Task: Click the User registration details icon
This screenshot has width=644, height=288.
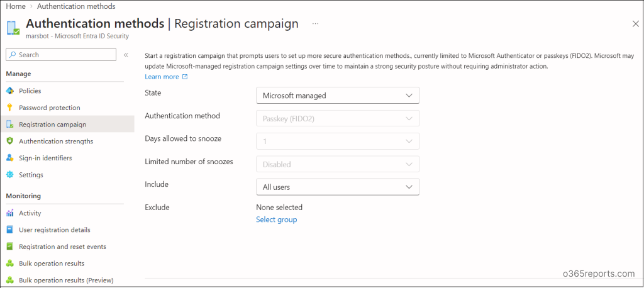Action: click(x=10, y=230)
